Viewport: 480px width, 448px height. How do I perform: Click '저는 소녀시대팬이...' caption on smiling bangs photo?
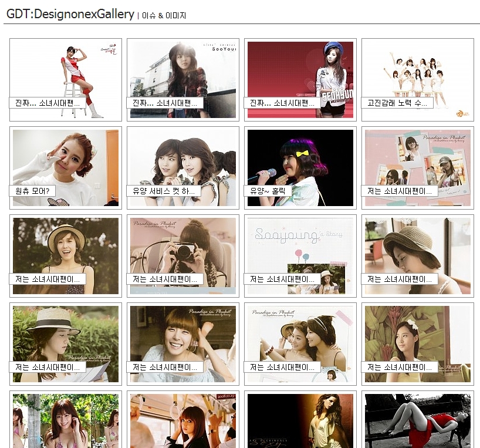[165, 367]
